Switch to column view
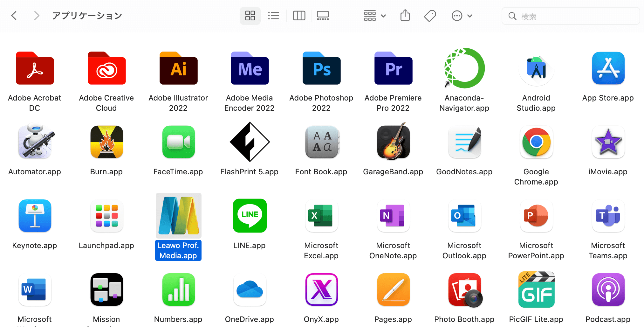The height and width of the screenshot is (327, 644). pos(299,16)
